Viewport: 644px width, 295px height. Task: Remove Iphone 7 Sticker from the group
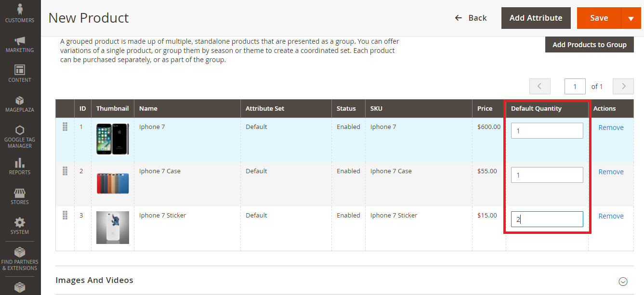click(611, 216)
